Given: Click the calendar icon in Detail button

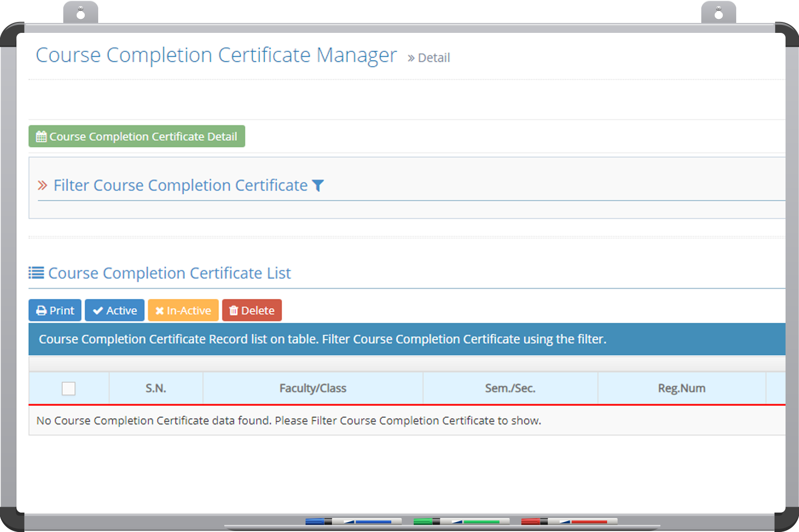Looking at the screenshot, I should click(41, 136).
